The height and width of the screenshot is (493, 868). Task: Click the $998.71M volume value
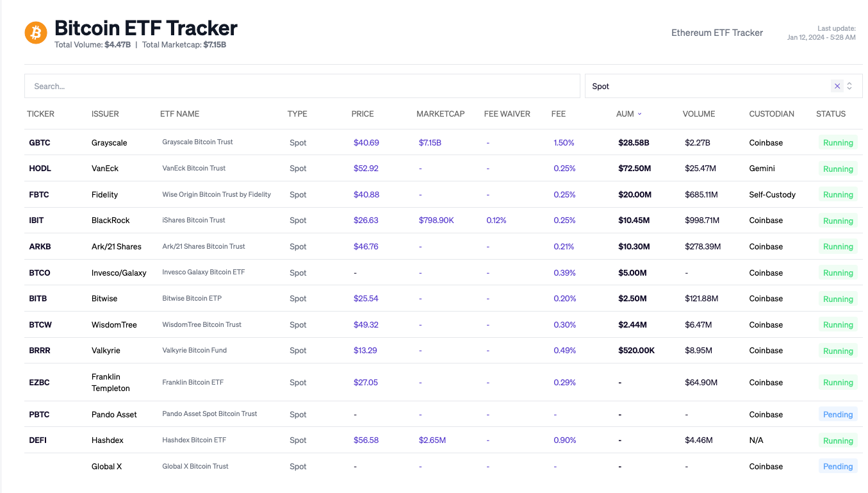[702, 221]
